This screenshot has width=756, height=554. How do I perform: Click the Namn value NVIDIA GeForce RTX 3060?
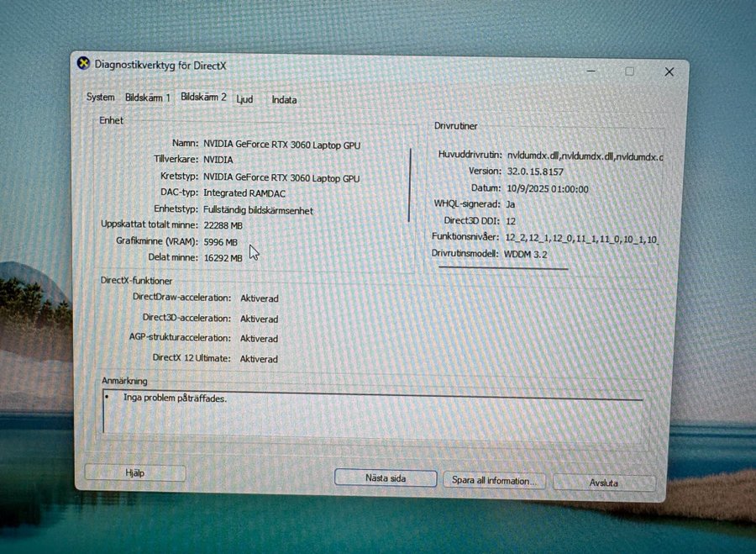pyautogui.click(x=281, y=145)
